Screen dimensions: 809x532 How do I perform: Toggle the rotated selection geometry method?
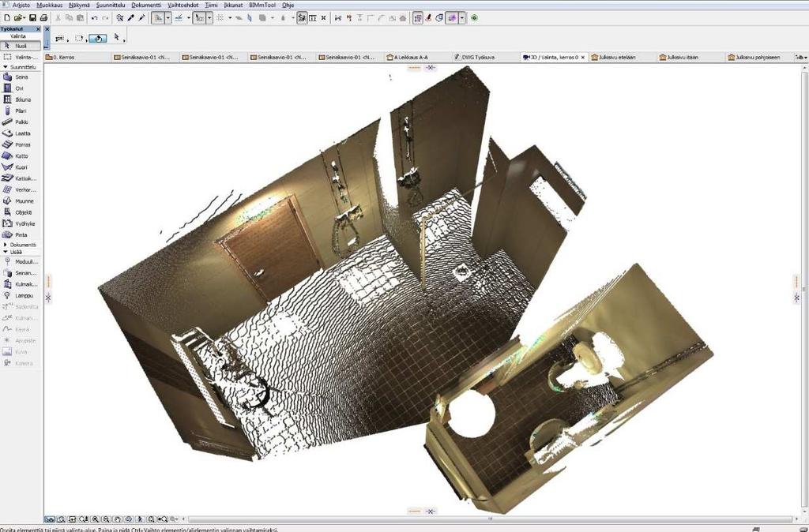point(97,38)
